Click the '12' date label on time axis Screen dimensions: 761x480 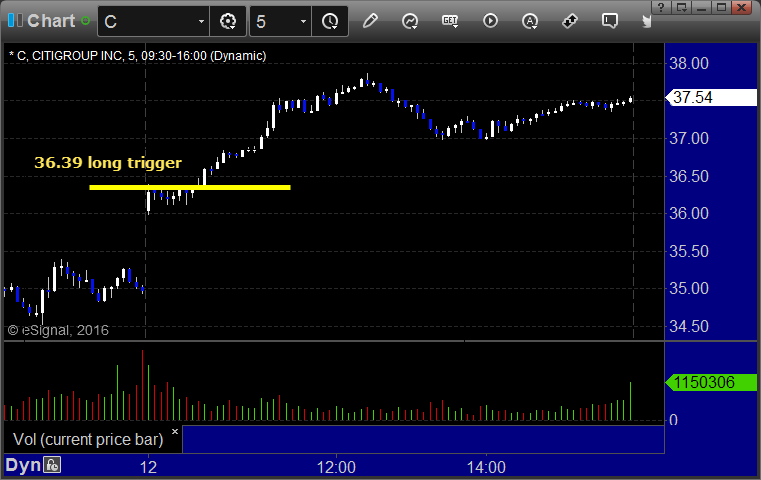pyautogui.click(x=149, y=467)
